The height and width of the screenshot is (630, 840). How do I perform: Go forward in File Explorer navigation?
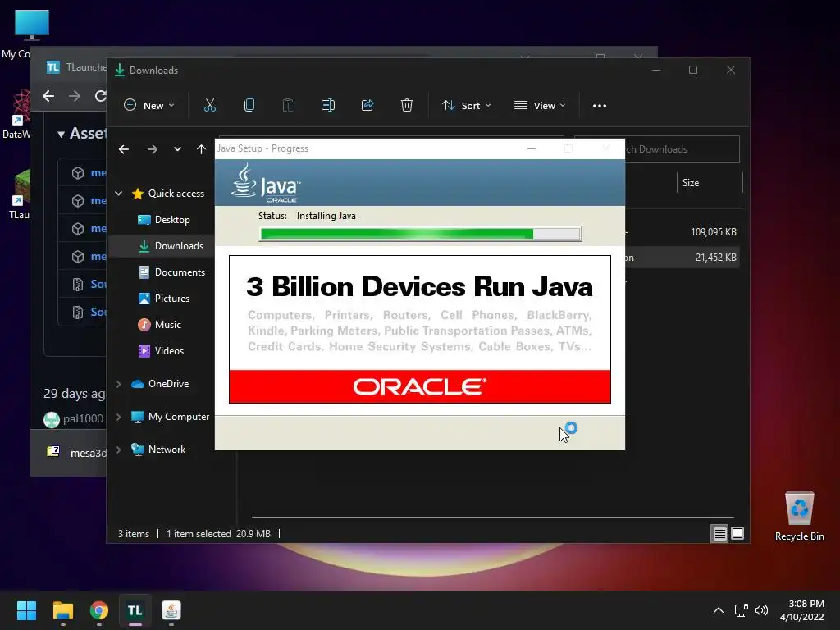pyautogui.click(x=153, y=149)
